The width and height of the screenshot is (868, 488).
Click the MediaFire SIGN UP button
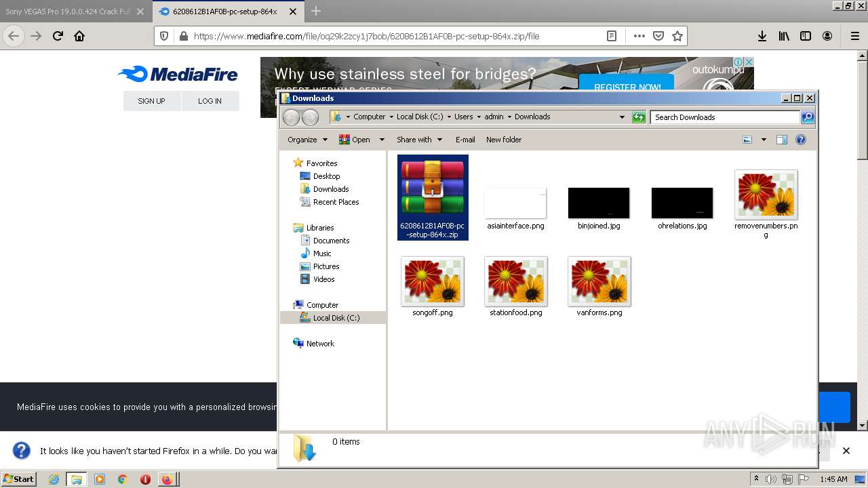(x=151, y=101)
